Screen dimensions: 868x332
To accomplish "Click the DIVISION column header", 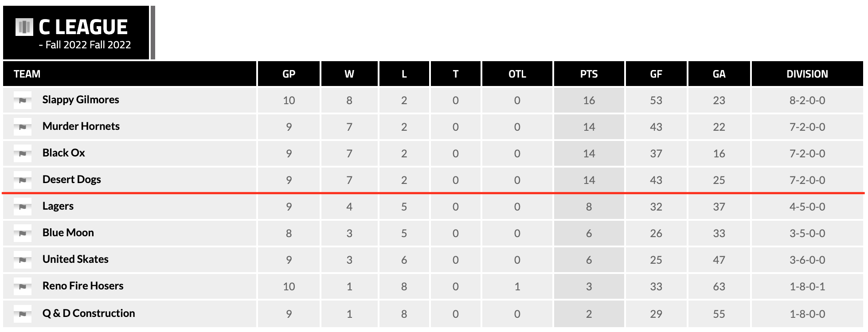I will [807, 74].
